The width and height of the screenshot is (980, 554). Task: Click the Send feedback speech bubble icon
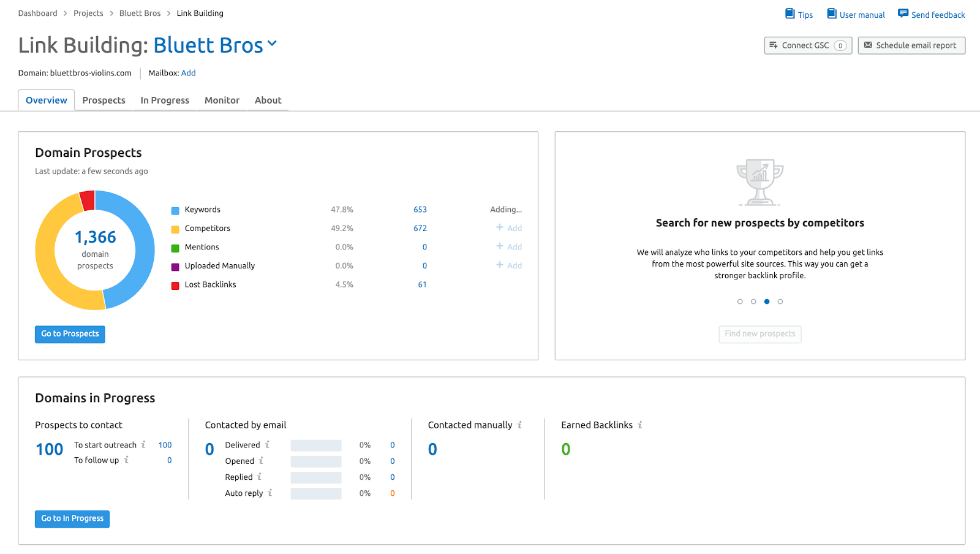coord(903,13)
